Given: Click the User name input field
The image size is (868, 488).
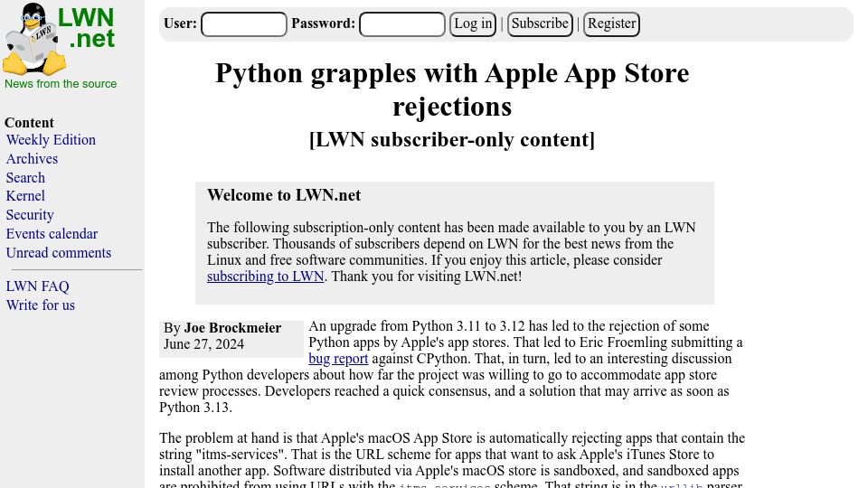Looking at the screenshot, I should (244, 24).
